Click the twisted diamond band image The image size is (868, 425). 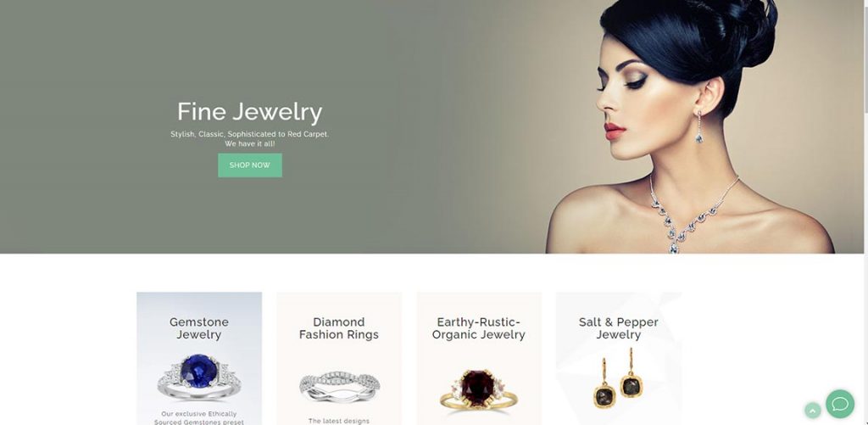[x=339, y=386]
